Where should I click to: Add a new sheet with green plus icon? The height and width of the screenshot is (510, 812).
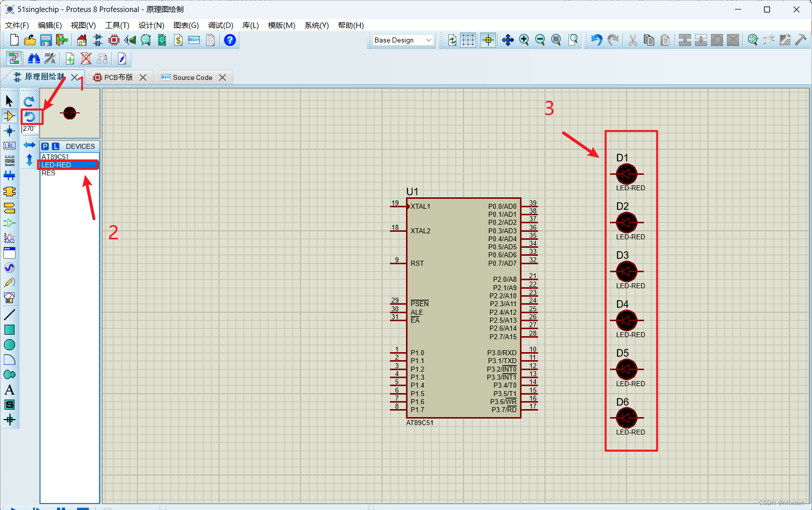coord(70,59)
